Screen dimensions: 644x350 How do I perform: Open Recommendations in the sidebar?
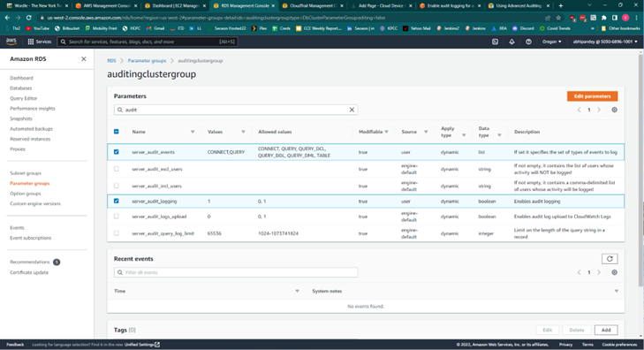pos(29,262)
